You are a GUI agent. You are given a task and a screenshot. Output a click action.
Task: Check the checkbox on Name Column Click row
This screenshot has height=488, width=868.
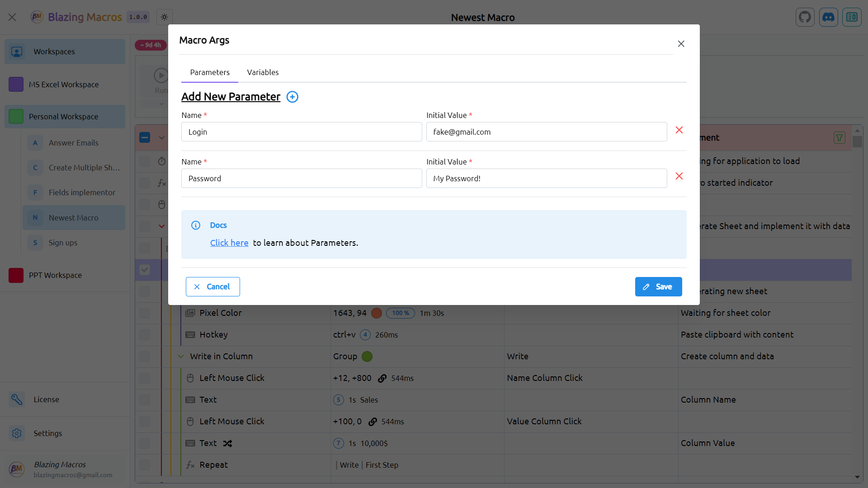[x=145, y=378]
